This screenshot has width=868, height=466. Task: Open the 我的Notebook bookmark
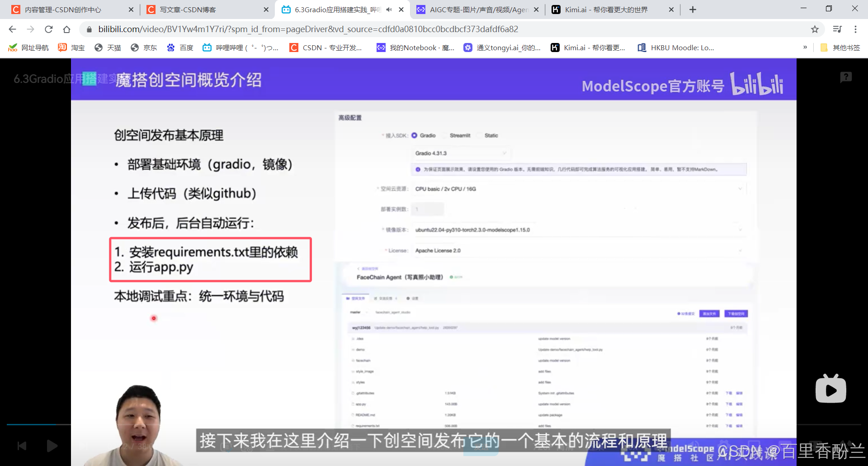[416, 48]
